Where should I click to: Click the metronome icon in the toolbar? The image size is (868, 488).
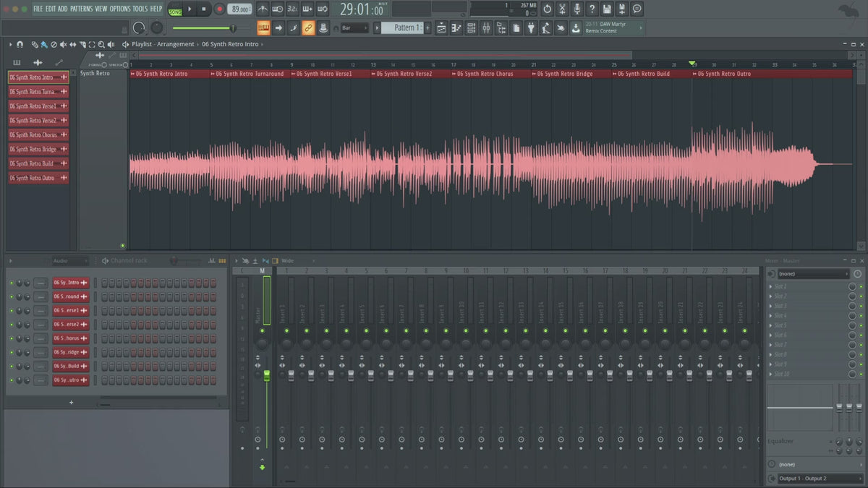262,9
